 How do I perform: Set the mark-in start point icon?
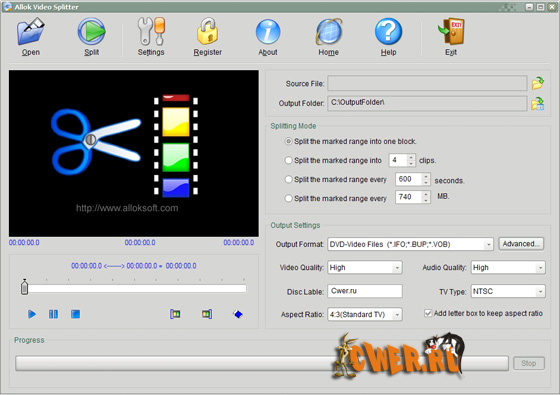(x=175, y=314)
